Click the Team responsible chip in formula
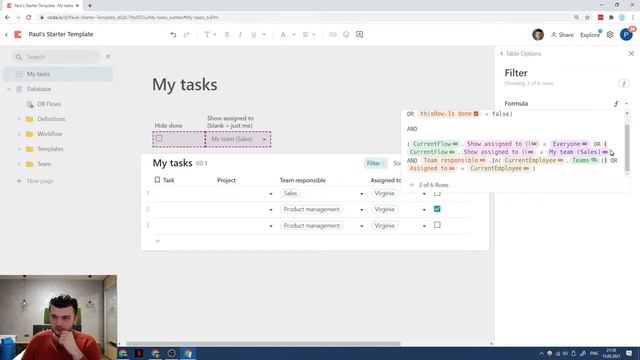 [454, 160]
